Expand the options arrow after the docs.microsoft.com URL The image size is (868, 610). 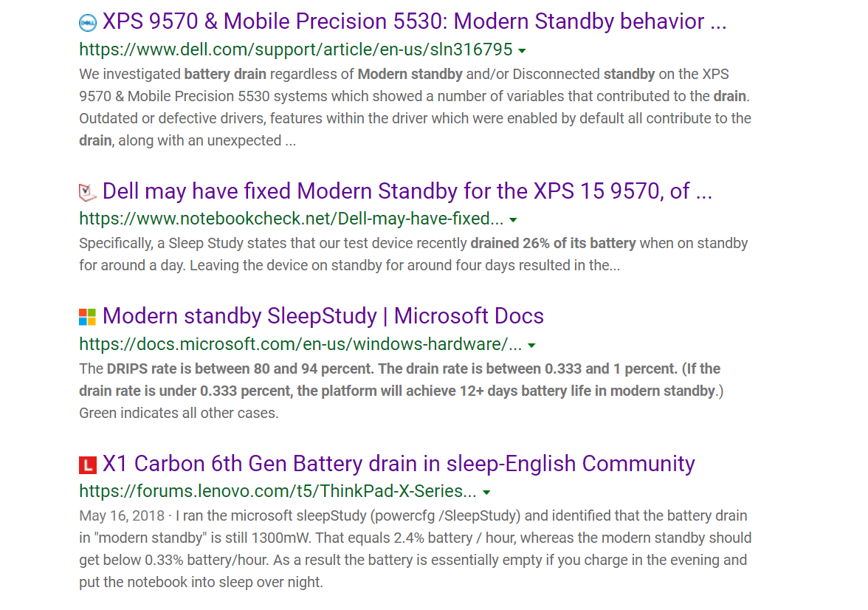pyautogui.click(x=531, y=345)
